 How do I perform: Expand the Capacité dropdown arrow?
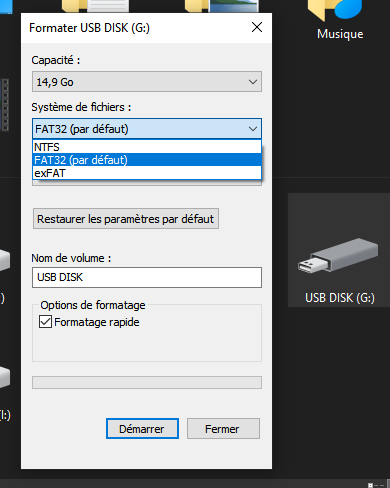[253, 82]
